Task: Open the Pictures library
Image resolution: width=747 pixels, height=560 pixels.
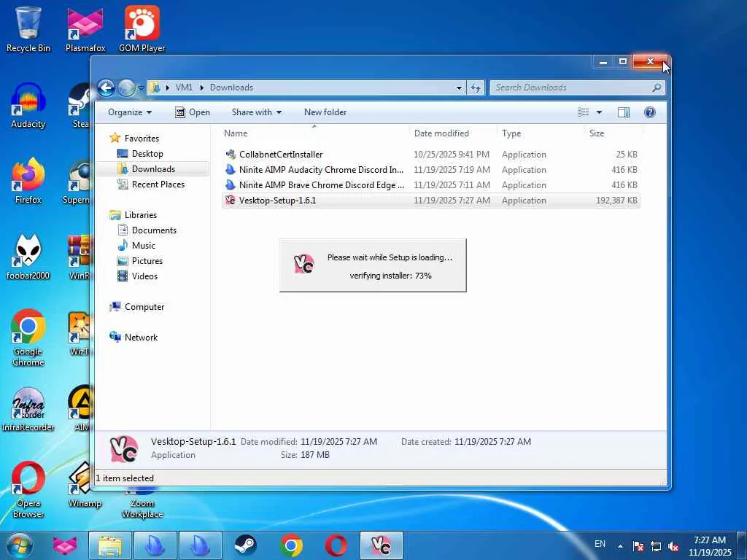Action: (x=147, y=260)
